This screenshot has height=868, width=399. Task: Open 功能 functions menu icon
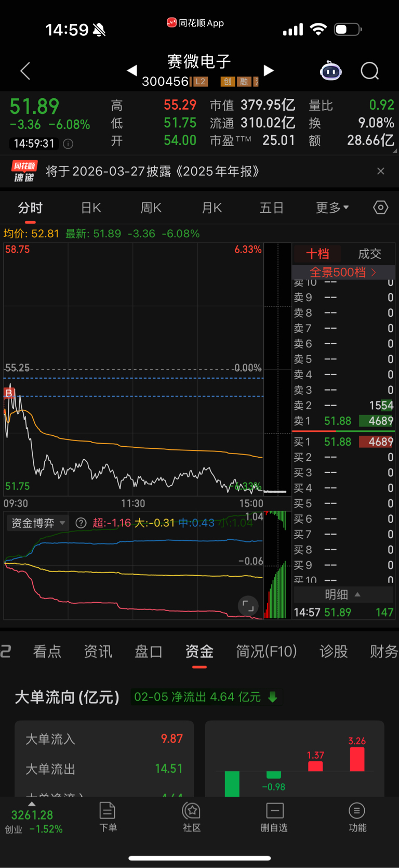pos(357,817)
